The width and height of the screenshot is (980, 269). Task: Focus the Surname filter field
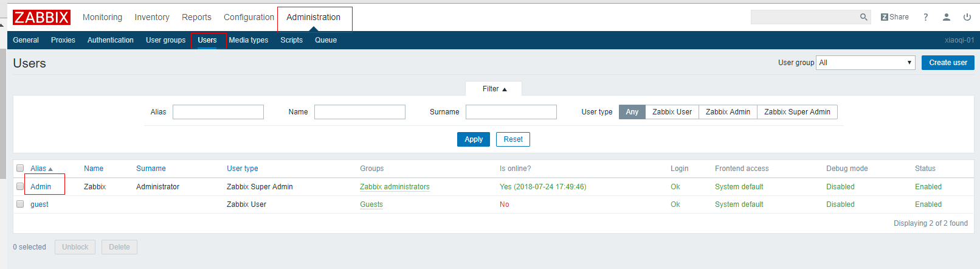(511, 112)
